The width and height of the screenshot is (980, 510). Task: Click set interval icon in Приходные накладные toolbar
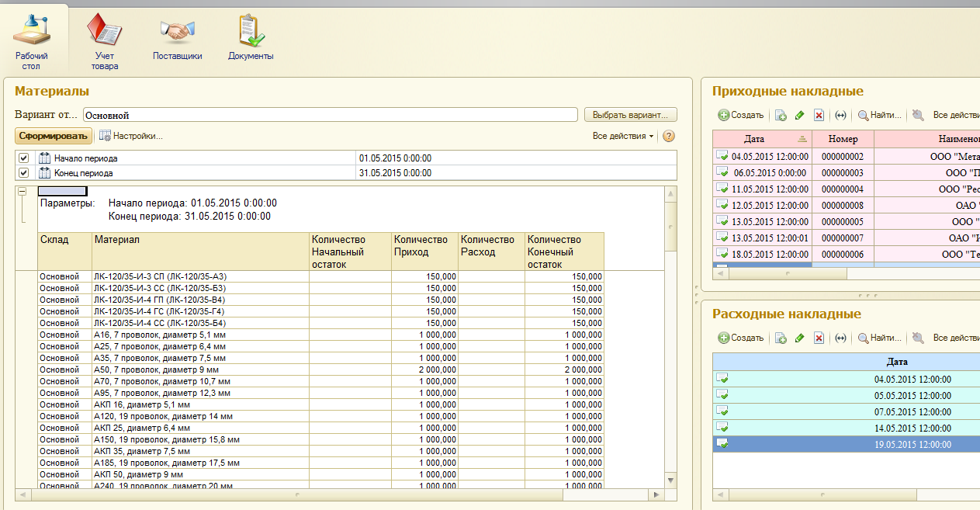click(x=840, y=116)
